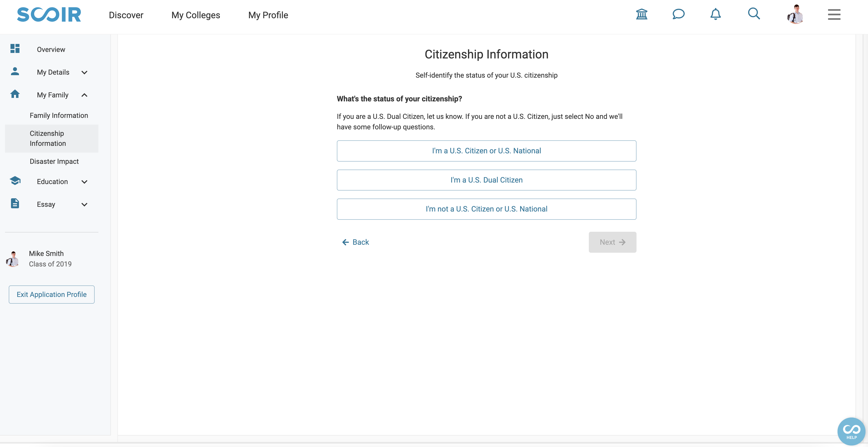The width and height of the screenshot is (868, 447).
Task: Click the Essay label
Action: pyautogui.click(x=46, y=205)
